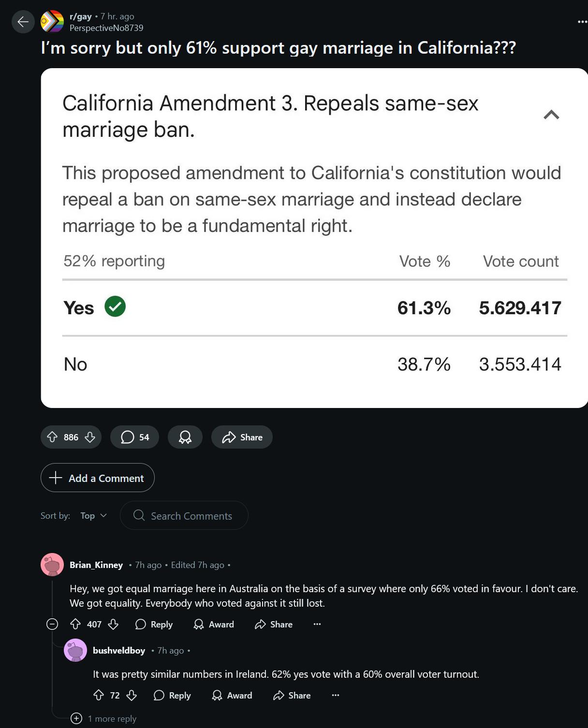Downvote bushveldboy's comment
588x728 pixels.
(x=132, y=696)
